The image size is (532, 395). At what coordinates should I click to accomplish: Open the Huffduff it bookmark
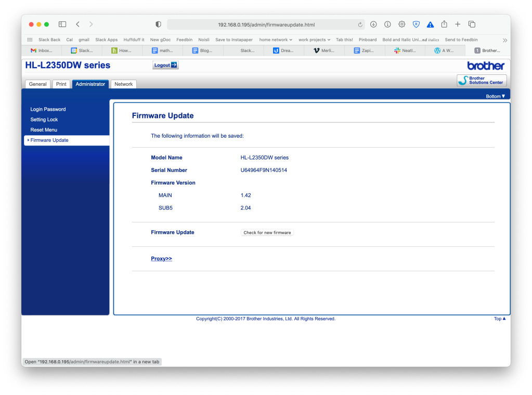134,39
